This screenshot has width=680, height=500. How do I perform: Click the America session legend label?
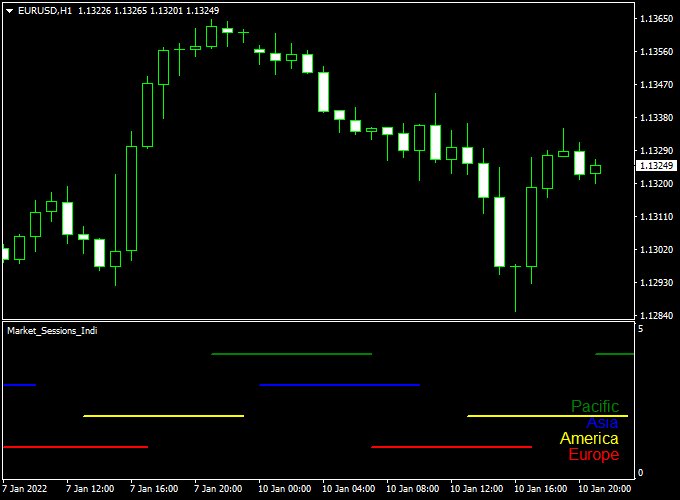[x=589, y=438]
